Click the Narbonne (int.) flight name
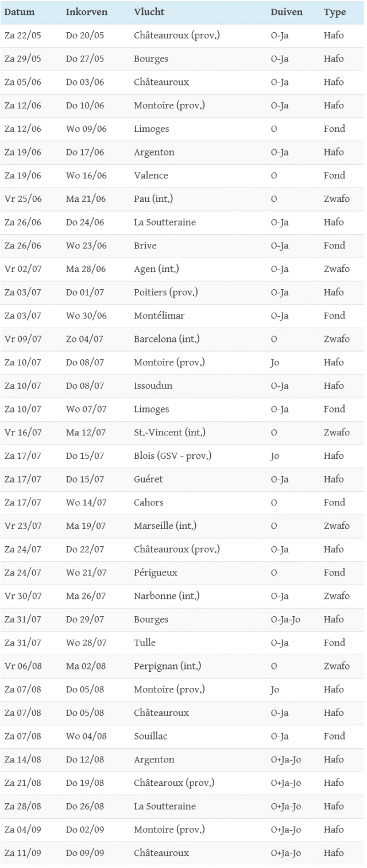 pos(167,596)
